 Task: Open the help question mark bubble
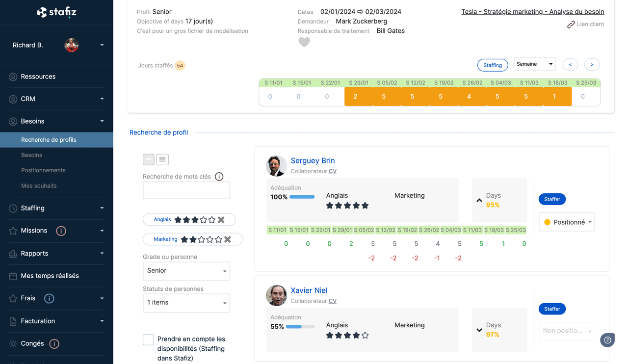click(x=607, y=340)
